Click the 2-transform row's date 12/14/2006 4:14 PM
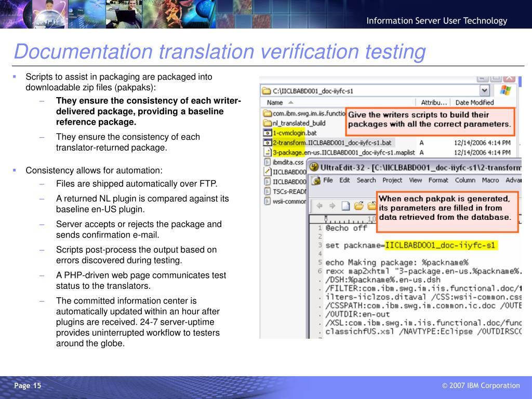 coord(482,143)
